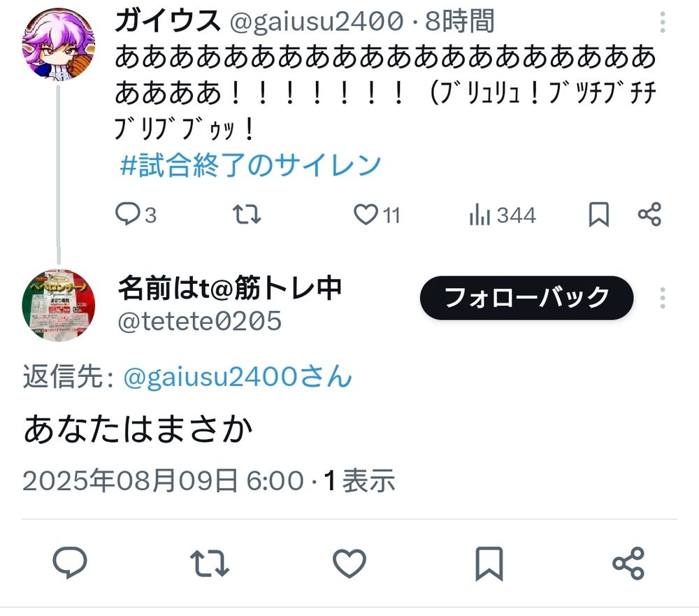Viewport: 699px width, 616px height.
Task: Open more options for ガイウス's tweet
Action: 663,22
